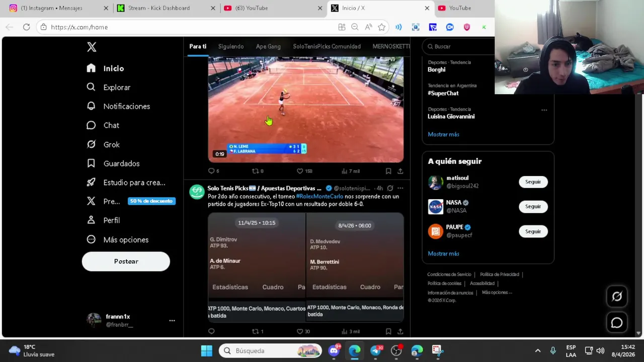This screenshot has width=644, height=362.
Task: Open the volume icon in system tray
Action: pos(600,350)
